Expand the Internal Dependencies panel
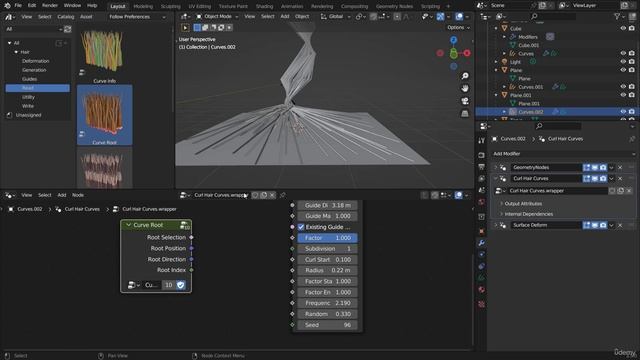The image size is (640, 360). point(528,214)
